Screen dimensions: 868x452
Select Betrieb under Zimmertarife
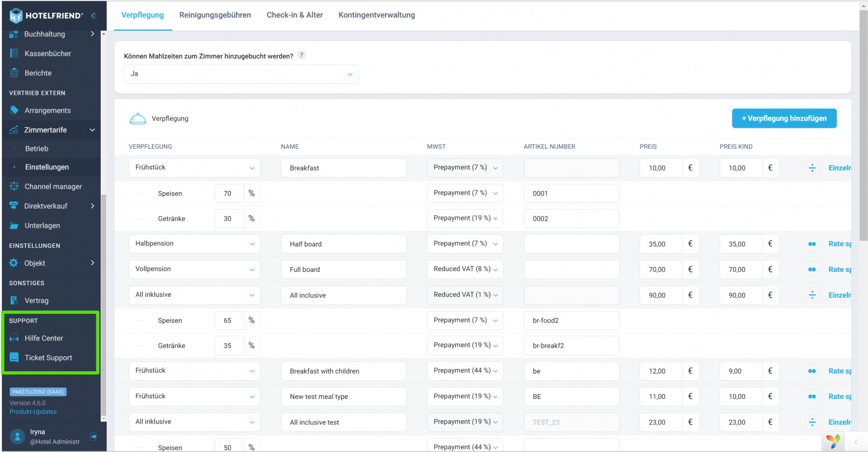point(37,148)
